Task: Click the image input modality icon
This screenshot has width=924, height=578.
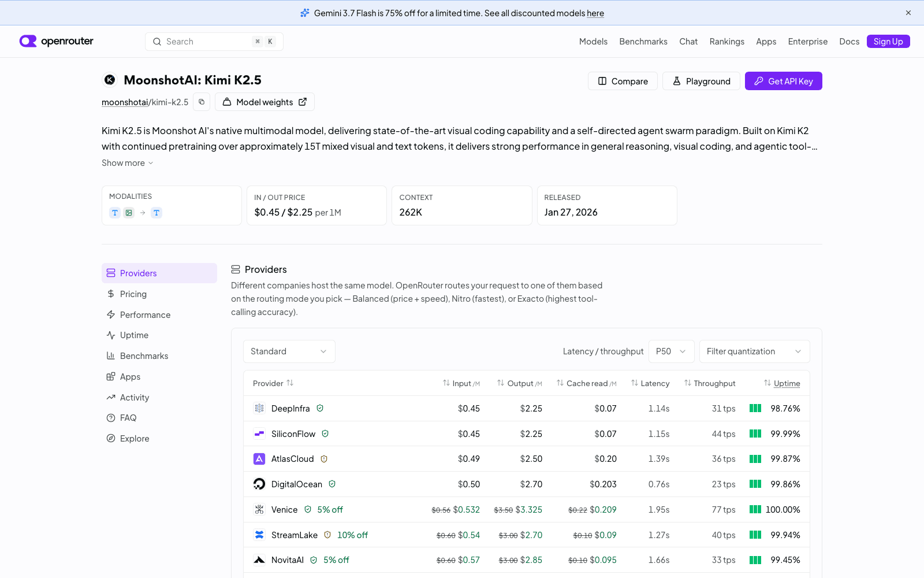Action: [129, 213]
